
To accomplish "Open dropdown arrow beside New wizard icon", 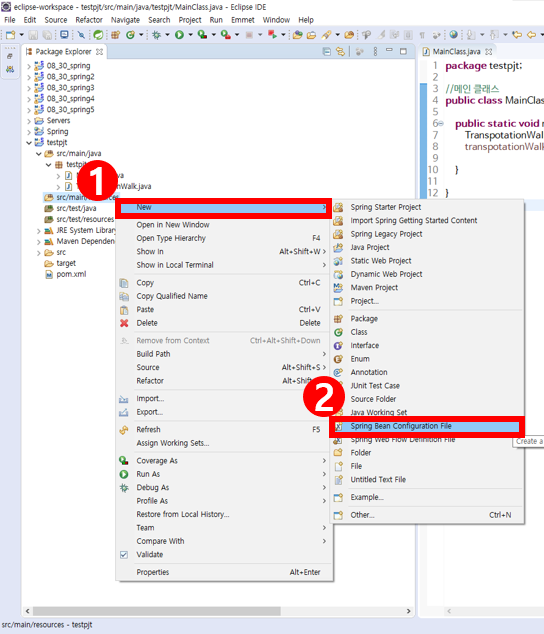I will [x=21, y=35].
